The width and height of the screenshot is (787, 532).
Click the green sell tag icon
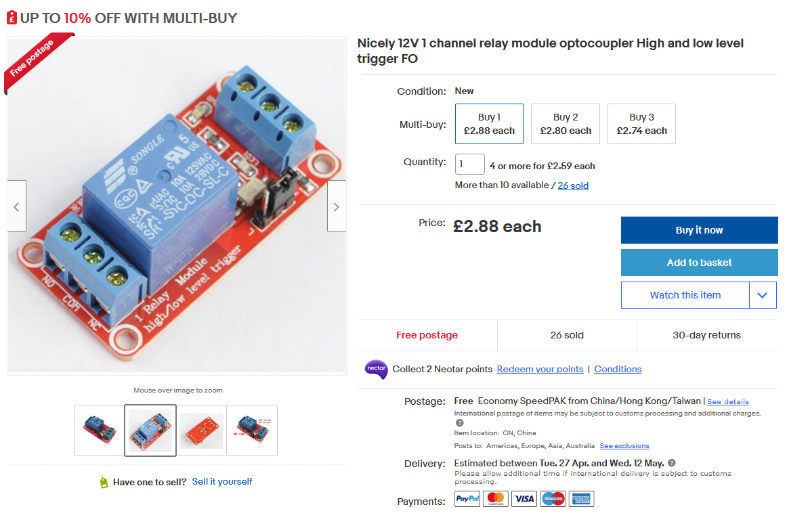[x=104, y=482]
